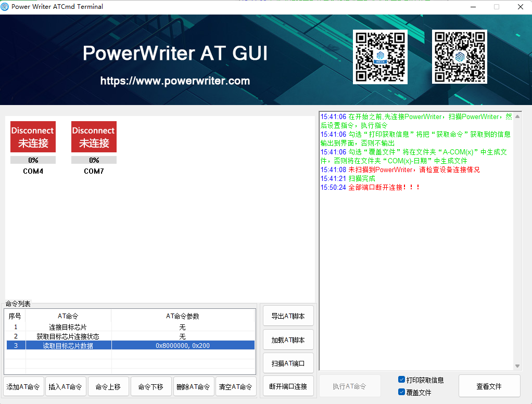The width and height of the screenshot is (532, 404).
Task: Clear all commands with 清空AT命令
Action: pos(236,386)
